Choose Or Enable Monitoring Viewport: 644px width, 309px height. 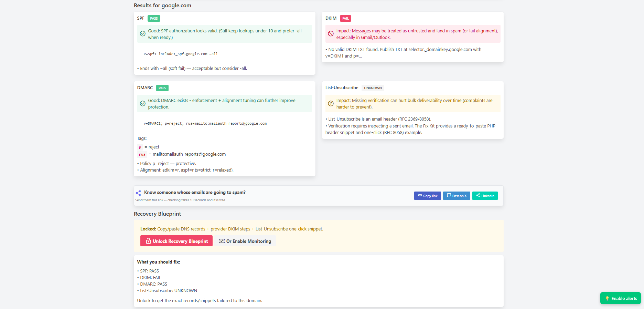[x=245, y=241]
